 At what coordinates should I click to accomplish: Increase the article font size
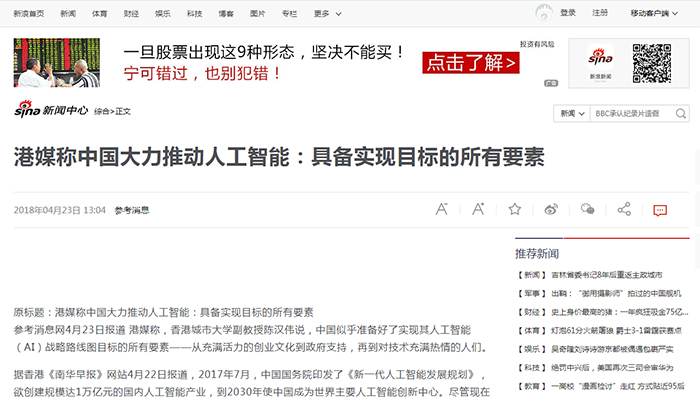[478, 209]
